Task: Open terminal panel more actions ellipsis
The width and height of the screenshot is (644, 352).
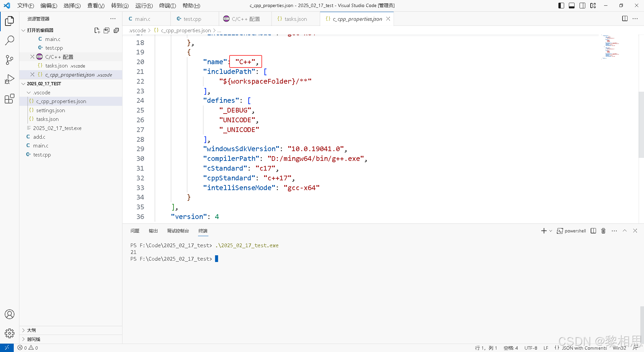Action: (x=614, y=231)
